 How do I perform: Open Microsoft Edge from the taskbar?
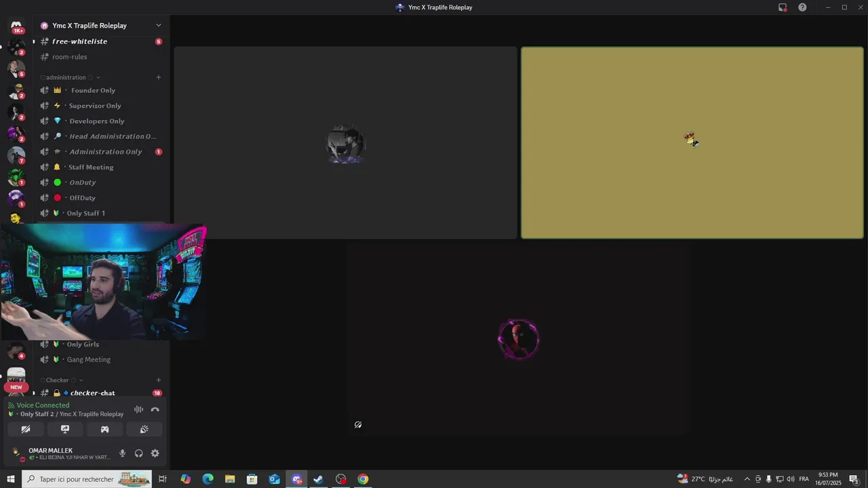pyautogui.click(x=208, y=479)
